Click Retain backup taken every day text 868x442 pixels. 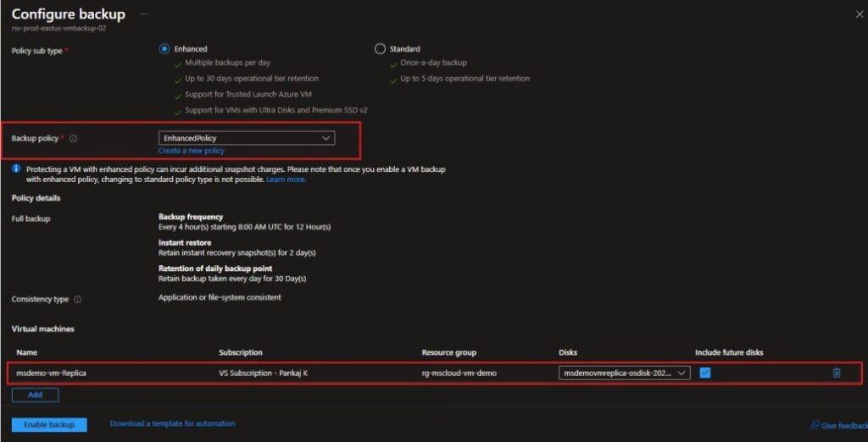[232, 279]
